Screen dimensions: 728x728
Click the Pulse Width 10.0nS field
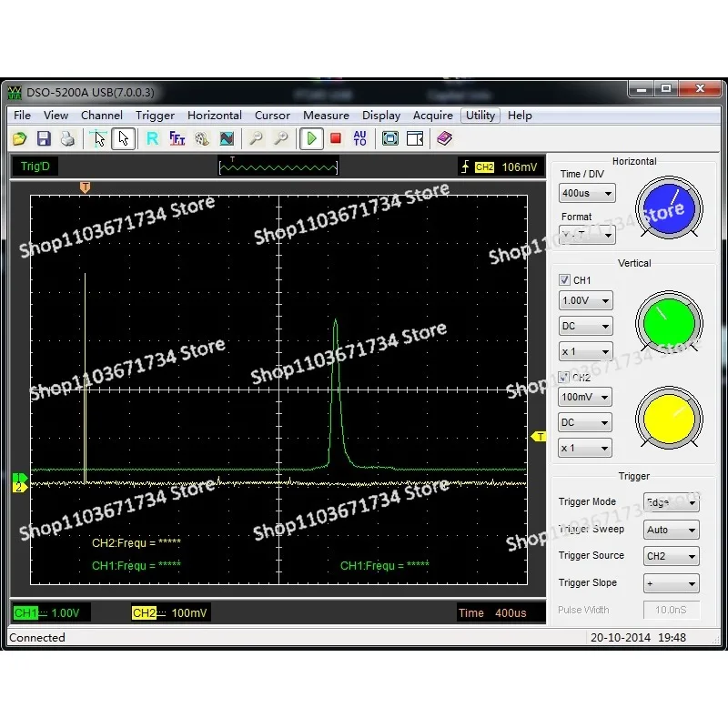(x=671, y=610)
